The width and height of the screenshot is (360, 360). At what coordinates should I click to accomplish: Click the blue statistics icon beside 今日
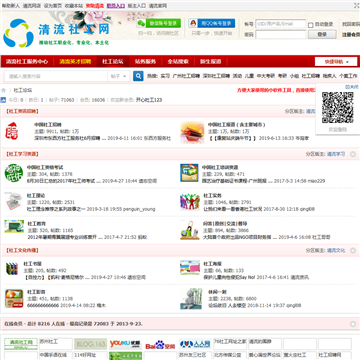pos(3,100)
